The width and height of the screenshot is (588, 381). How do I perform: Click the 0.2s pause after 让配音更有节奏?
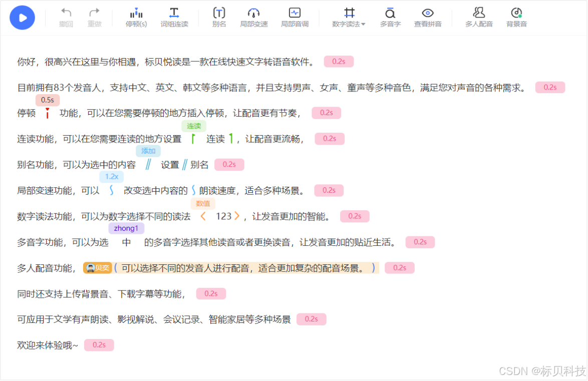pyautogui.click(x=326, y=113)
